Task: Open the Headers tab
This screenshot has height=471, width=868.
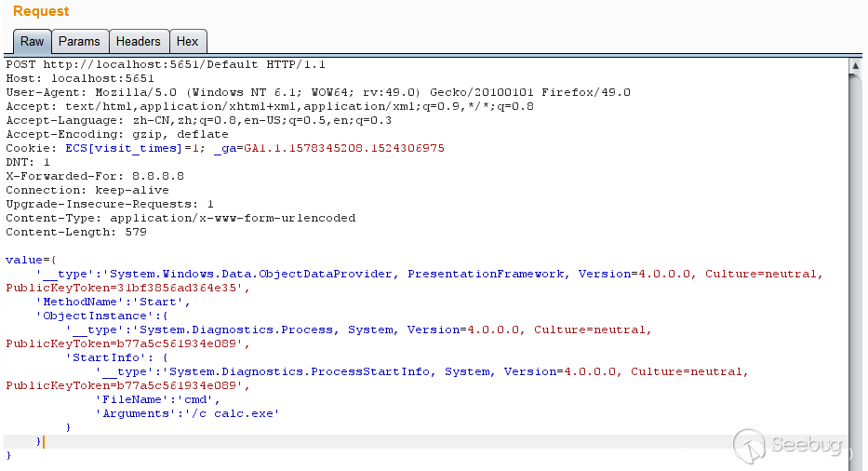Action: tap(138, 42)
